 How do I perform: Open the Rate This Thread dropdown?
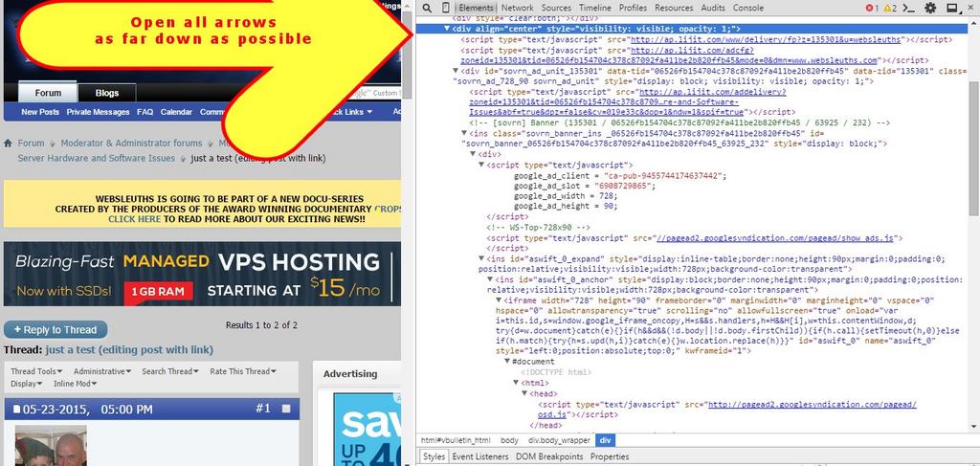pyautogui.click(x=243, y=371)
